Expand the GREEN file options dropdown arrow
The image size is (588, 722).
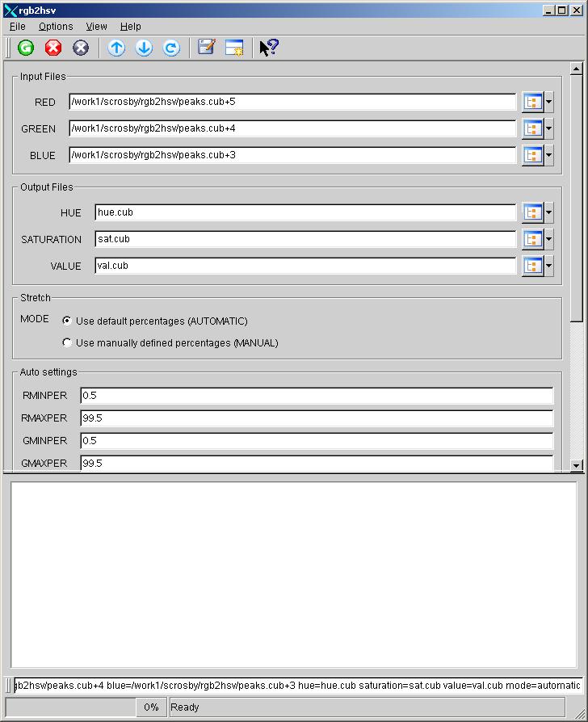(x=549, y=129)
